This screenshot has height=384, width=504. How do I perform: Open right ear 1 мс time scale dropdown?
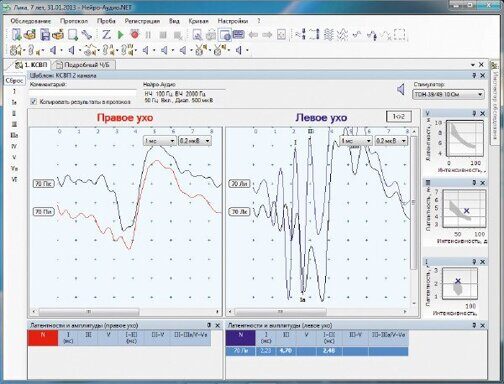pyautogui.click(x=160, y=141)
